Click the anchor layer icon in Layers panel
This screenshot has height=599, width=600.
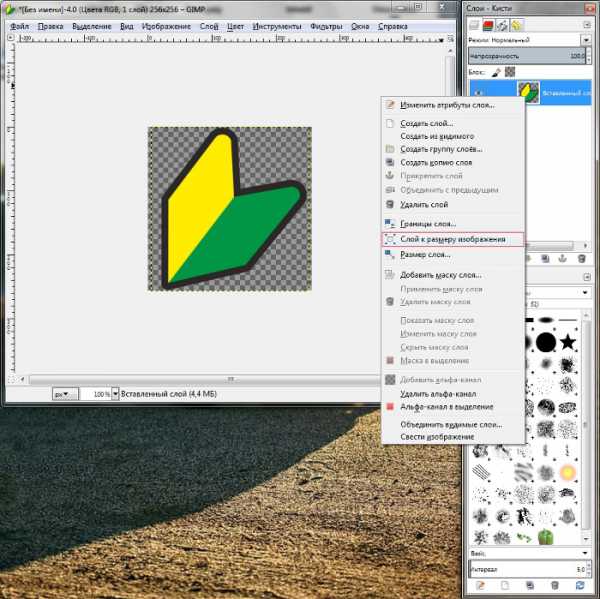click(562, 258)
